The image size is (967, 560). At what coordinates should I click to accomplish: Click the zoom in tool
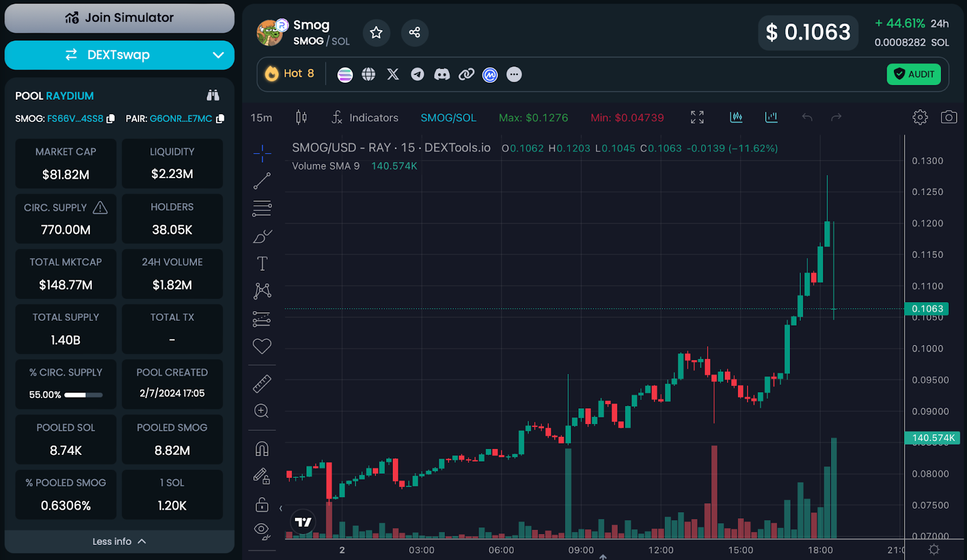(x=262, y=411)
